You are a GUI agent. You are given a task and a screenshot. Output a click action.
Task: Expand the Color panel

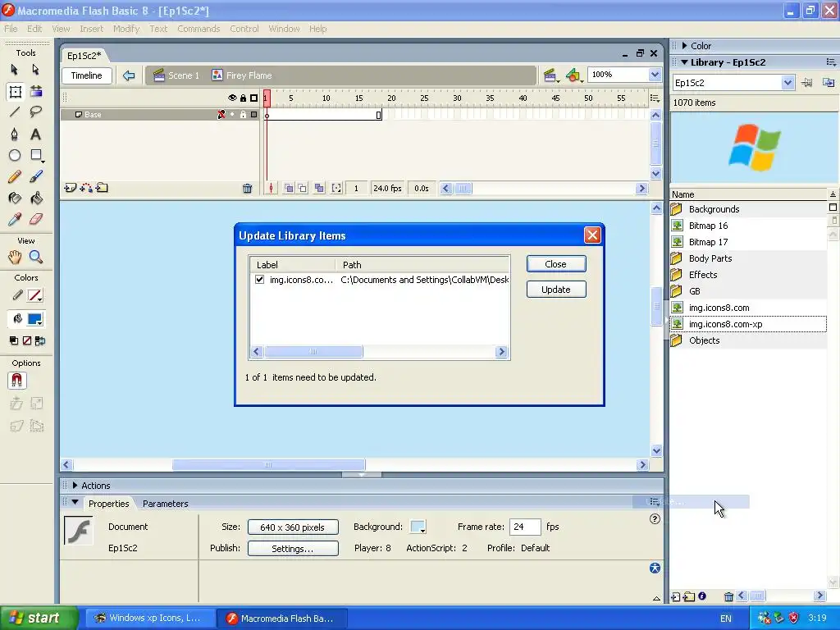684,46
